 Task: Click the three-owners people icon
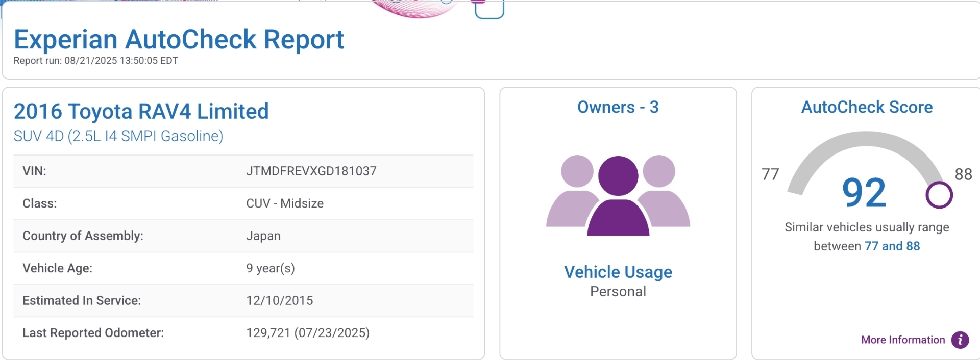pos(618,195)
